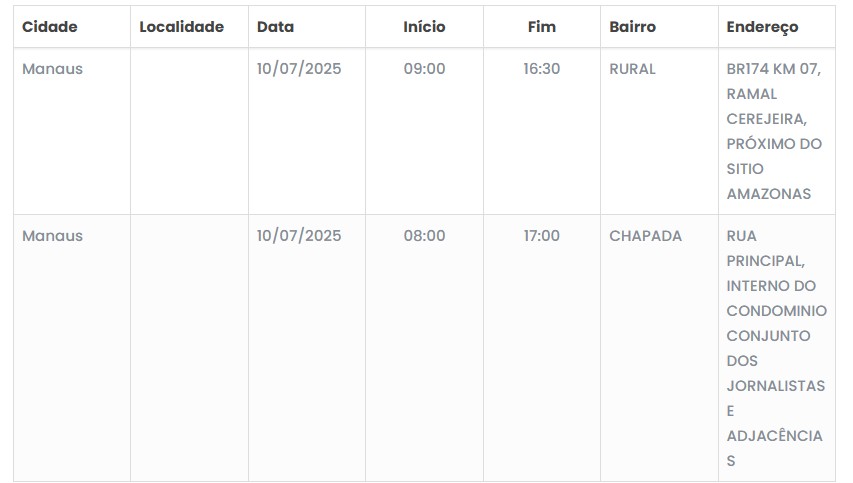Select the RURAL neighborhood cell
The width and height of the screenshot is (853, 483).
click(632, 69)
